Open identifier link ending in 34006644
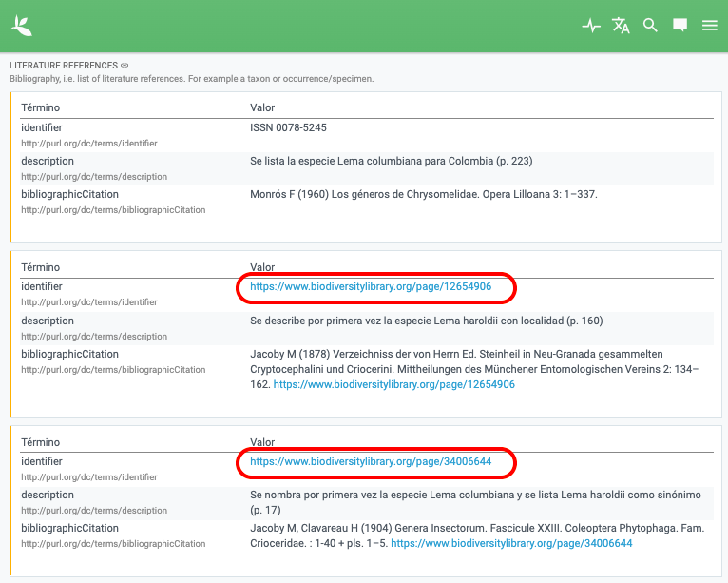Viewport: 728px width, 583px height. [371, 462]
